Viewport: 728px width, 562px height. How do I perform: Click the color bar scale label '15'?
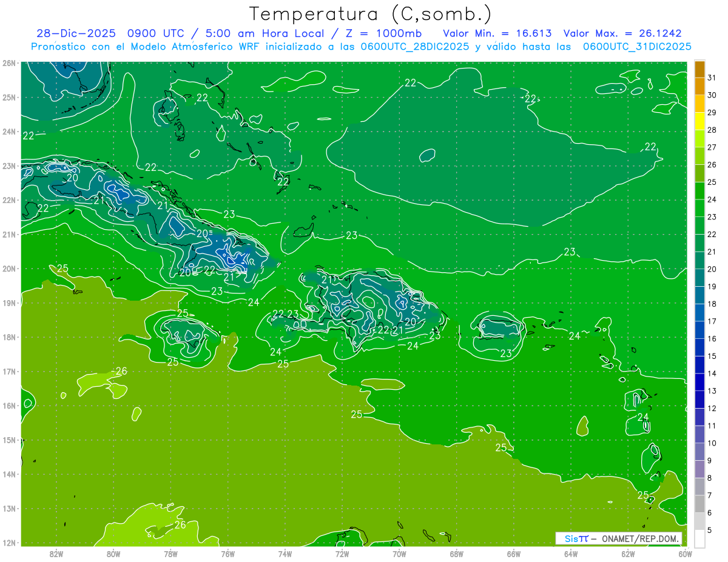712,356
